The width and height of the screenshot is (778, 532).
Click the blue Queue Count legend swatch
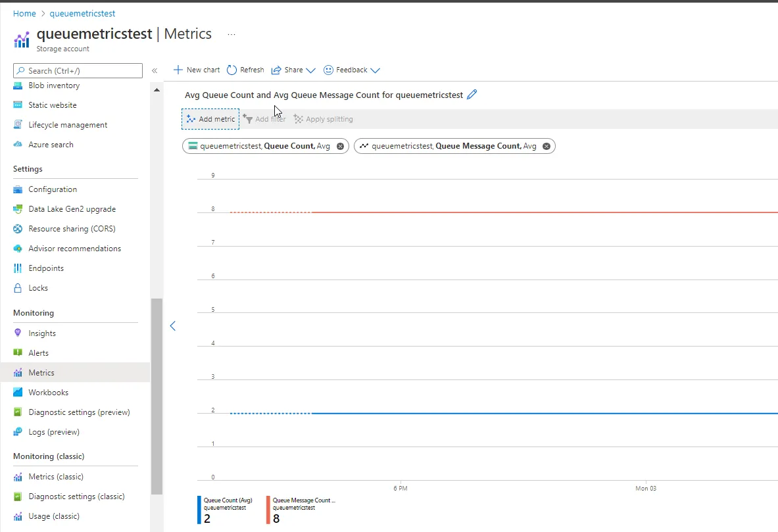199,510
